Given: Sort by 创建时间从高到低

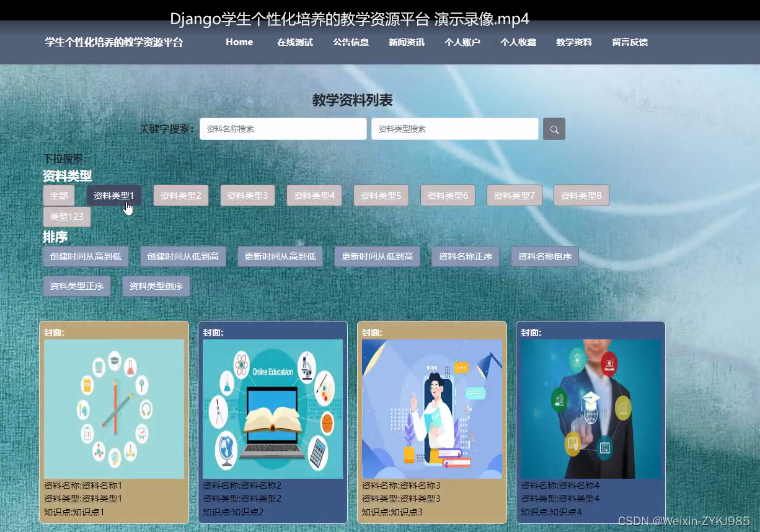Looking at the screenshot, I should pyautogui.click(x=86, y=256).
